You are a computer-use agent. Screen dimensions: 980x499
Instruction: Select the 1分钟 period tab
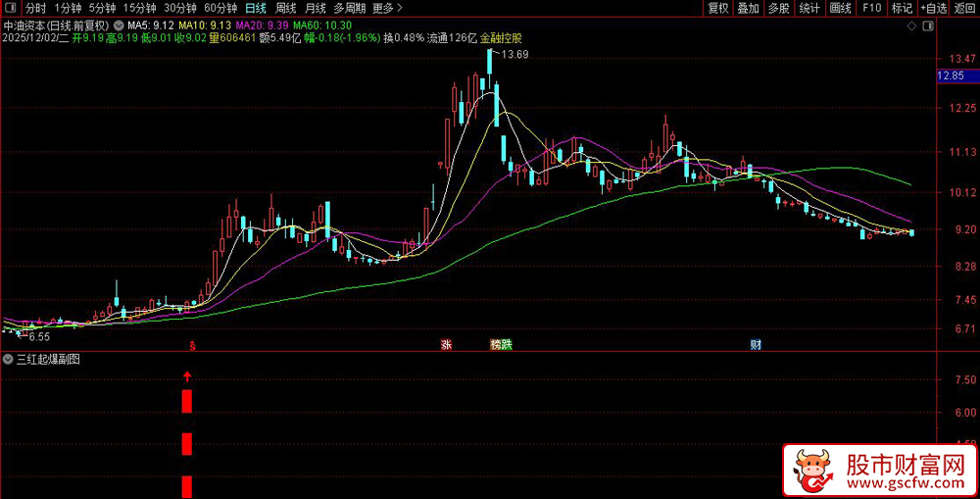(x=68, y=8)
